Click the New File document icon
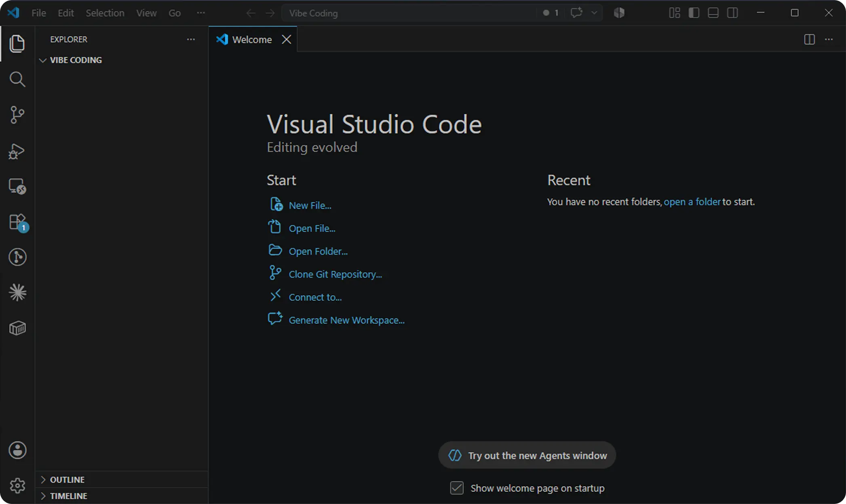 tap(276, 204)
